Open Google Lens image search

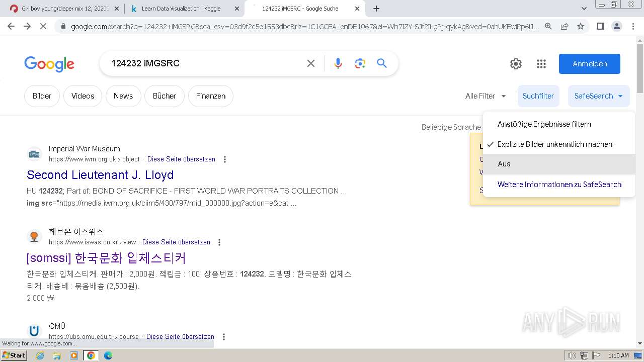coord(360,63)
